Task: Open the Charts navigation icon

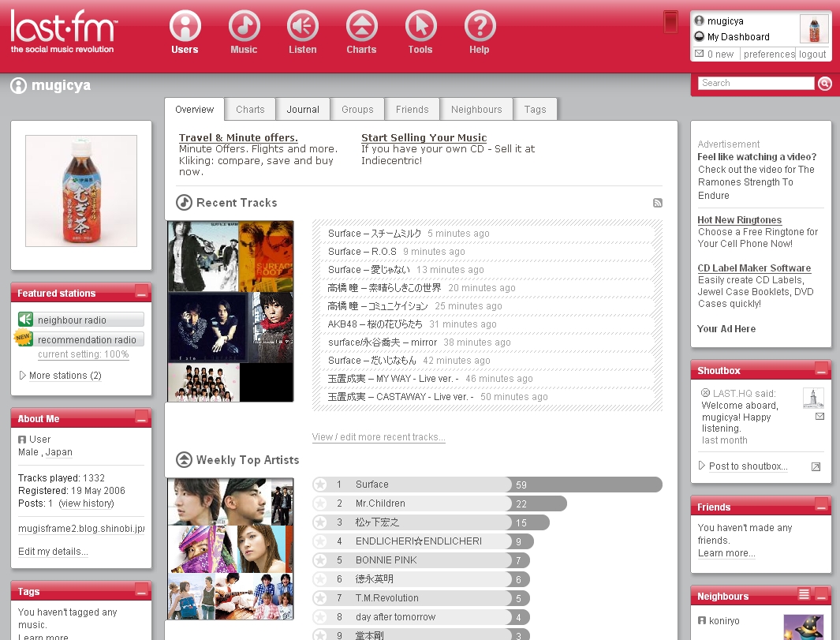Action: click(361, 26)
